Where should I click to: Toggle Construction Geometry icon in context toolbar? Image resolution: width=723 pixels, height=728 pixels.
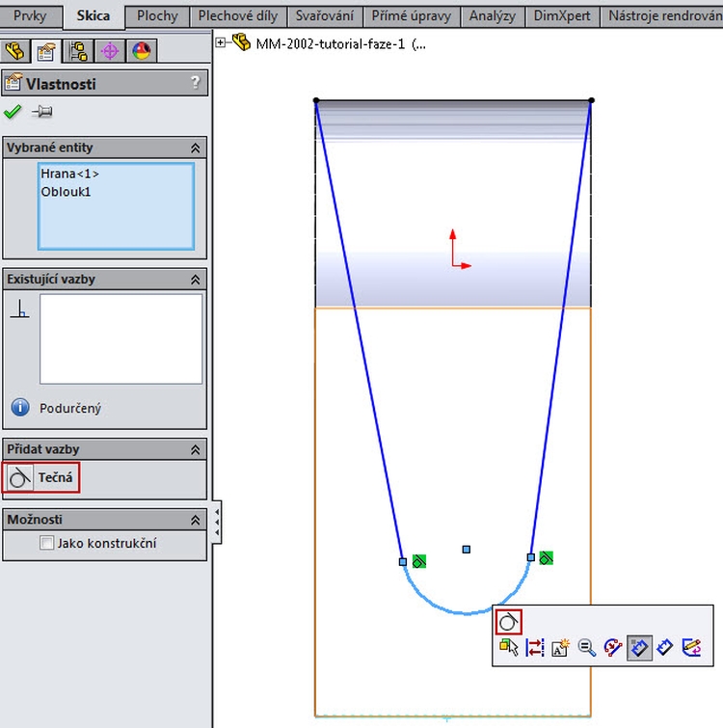point(535,648)
